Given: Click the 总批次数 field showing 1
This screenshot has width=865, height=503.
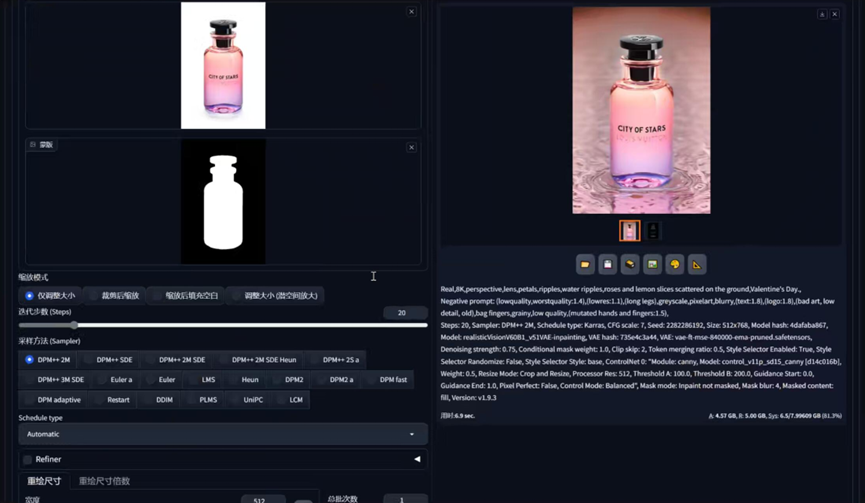Looking at the screenshot, I should 404,500.
